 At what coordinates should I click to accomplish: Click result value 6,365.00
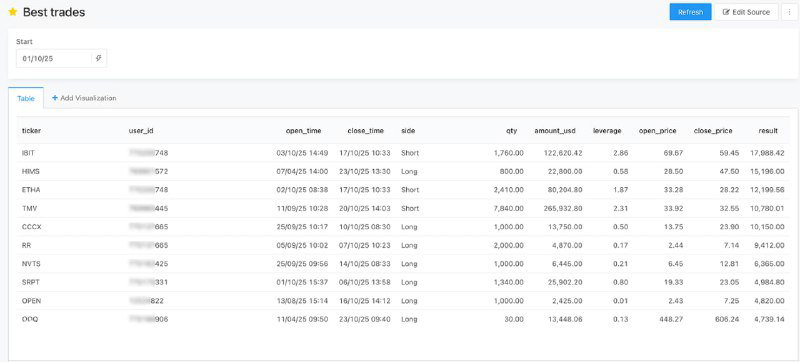click(769, 264)
